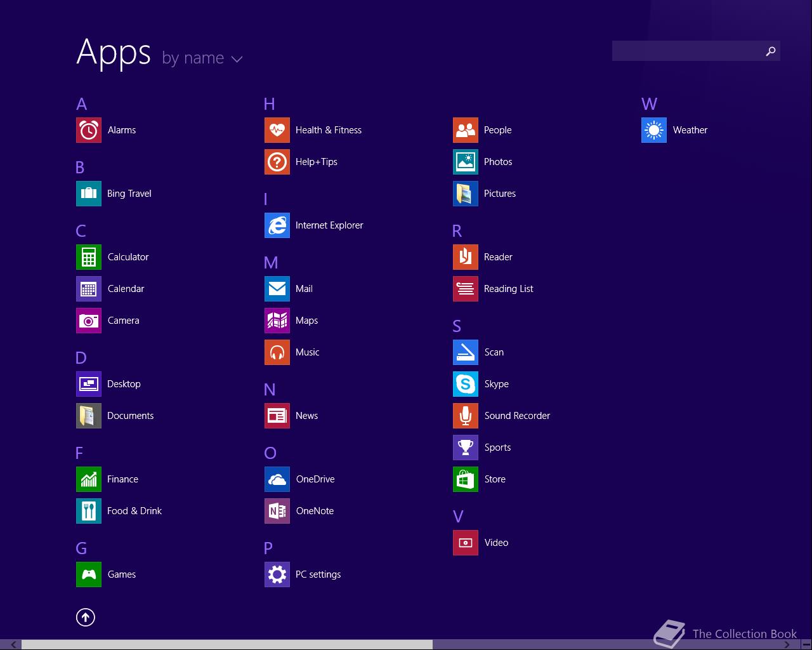Screen dimensions: 812x650
Task: Open PC settings gear icon
Action: (277, 574)
